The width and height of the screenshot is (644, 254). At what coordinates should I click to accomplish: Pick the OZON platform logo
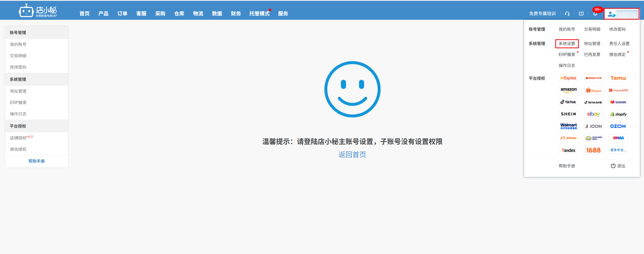(x=618, y=126)
